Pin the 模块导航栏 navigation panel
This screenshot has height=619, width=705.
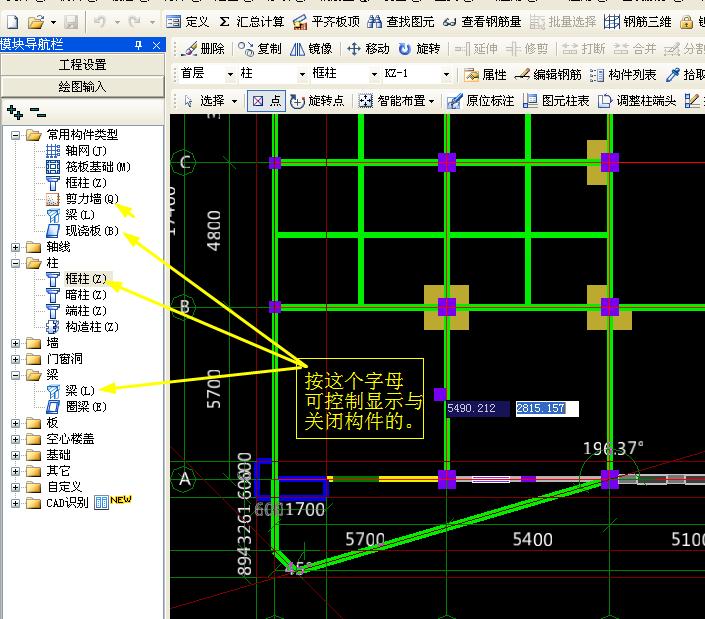pyautogui.click(x=138, y=45)
